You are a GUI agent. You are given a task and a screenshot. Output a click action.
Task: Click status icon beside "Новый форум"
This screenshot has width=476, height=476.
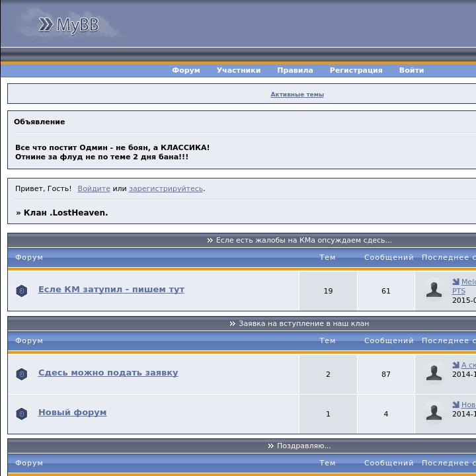(22, 414)
